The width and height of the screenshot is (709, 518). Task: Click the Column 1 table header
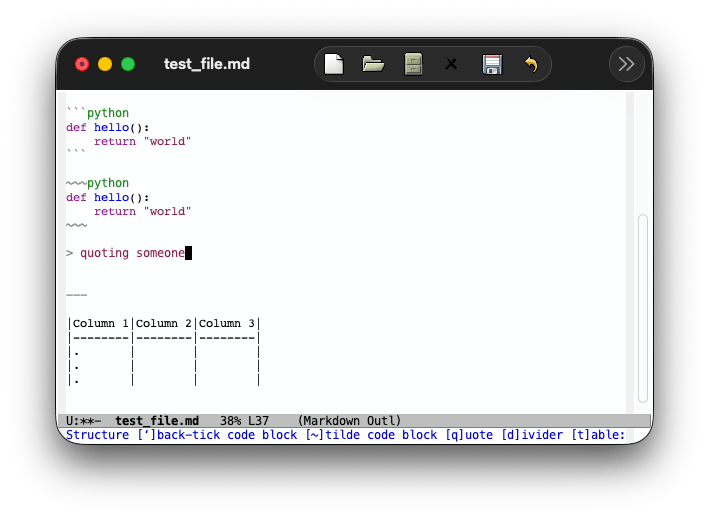[x=101, y=323]
